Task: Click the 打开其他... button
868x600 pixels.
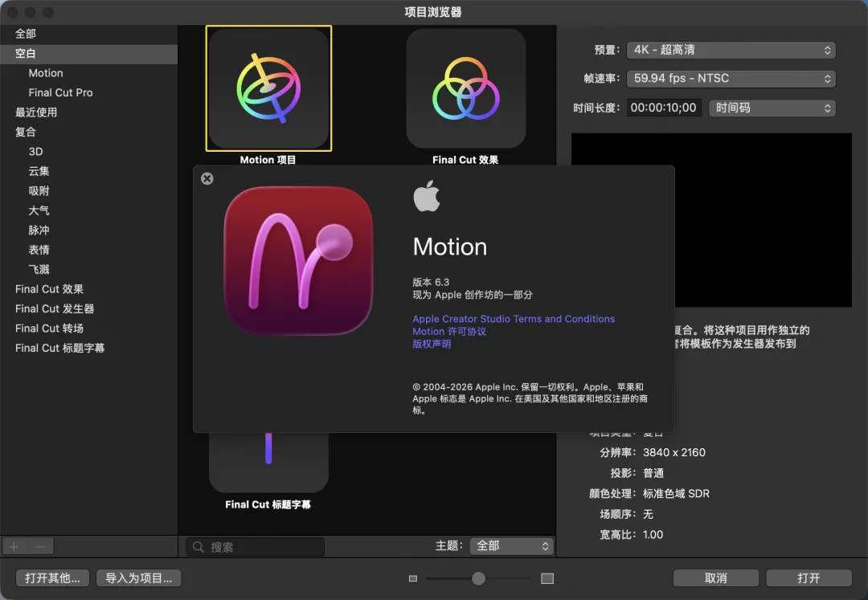Action: click(52, 578)
